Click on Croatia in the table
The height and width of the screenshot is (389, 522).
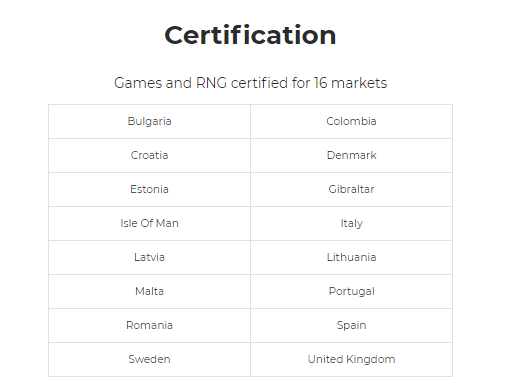149,155
